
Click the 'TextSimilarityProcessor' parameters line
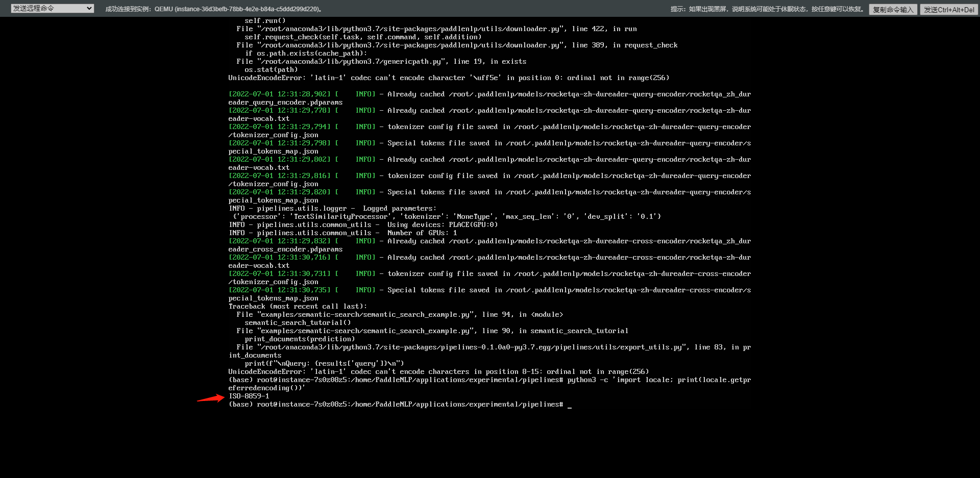[447, 217]
